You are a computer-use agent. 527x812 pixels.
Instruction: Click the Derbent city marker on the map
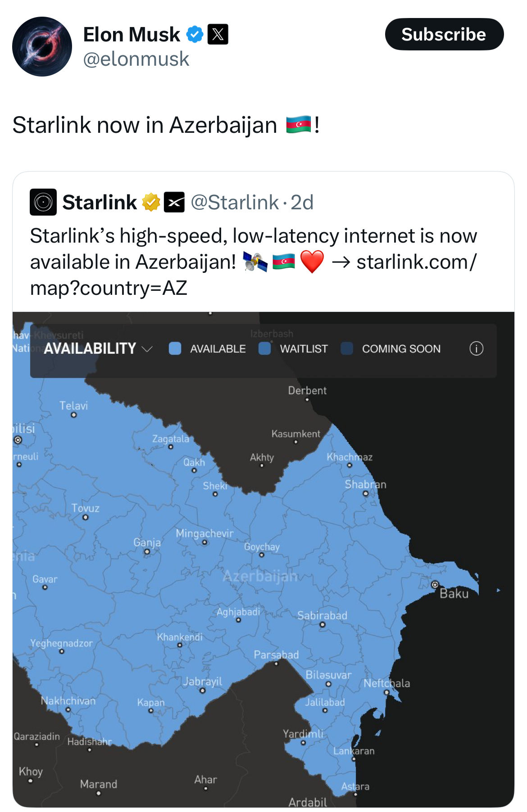308,400
